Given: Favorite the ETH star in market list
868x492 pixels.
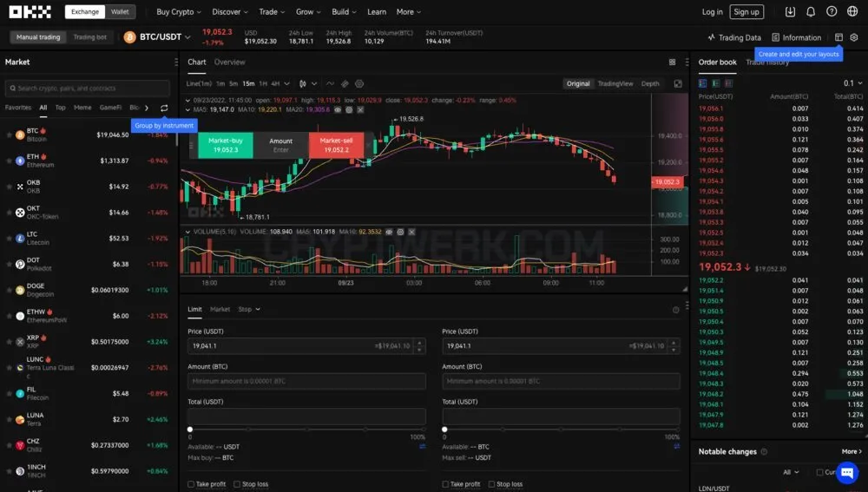Looking at the screenshot, I should pyautogui.click(x=9, y=161).
